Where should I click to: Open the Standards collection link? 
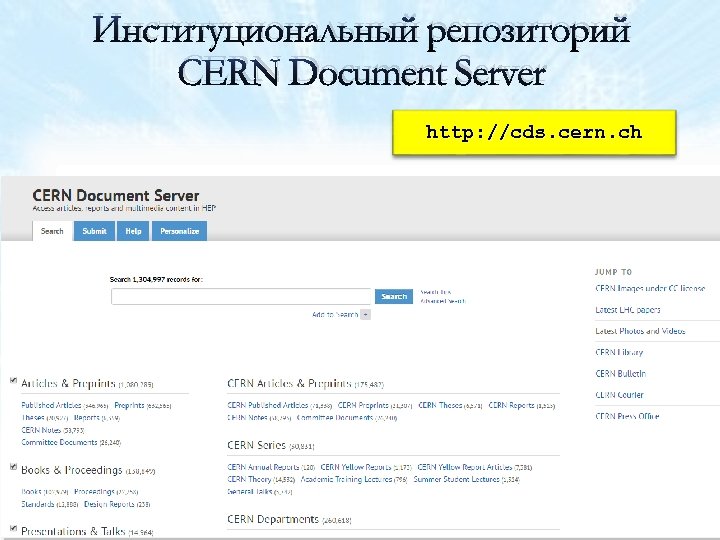coord(38,504)
